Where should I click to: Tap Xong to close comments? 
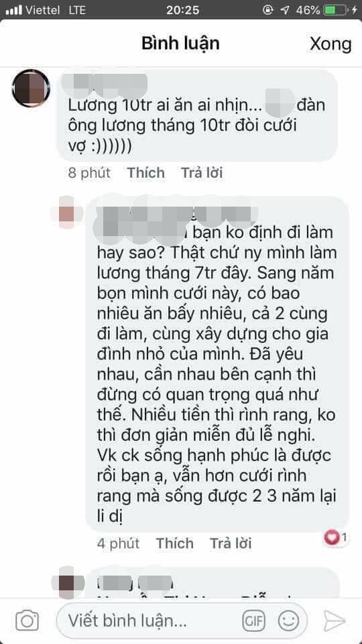click(330, 44)
